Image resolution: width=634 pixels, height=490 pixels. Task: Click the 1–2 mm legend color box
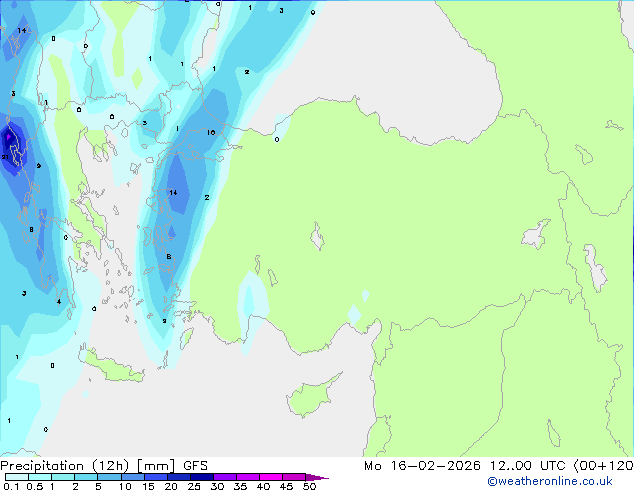tap(63, 477)
